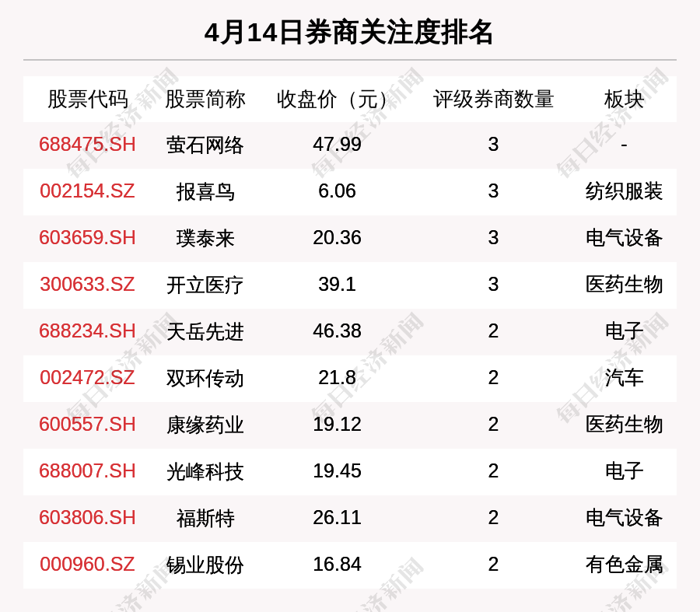
Task: Click 电气设备 sector in 璞泰来 row
Action: 624,238
